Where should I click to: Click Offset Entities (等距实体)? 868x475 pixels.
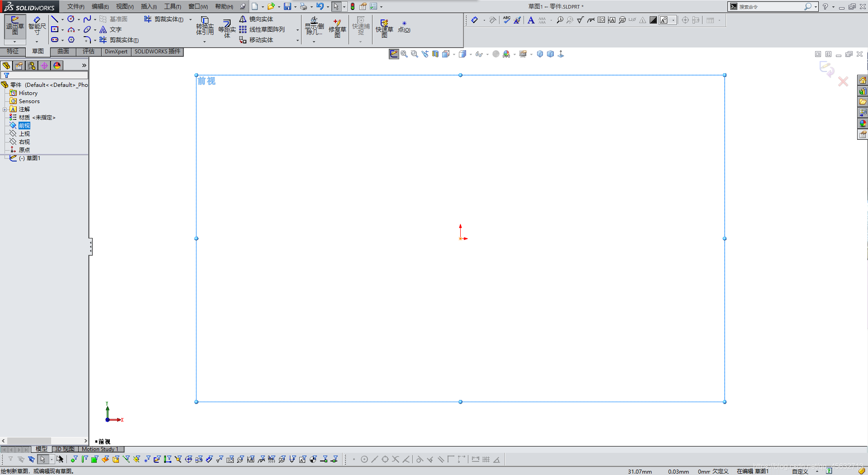click(x=227, y=28)
